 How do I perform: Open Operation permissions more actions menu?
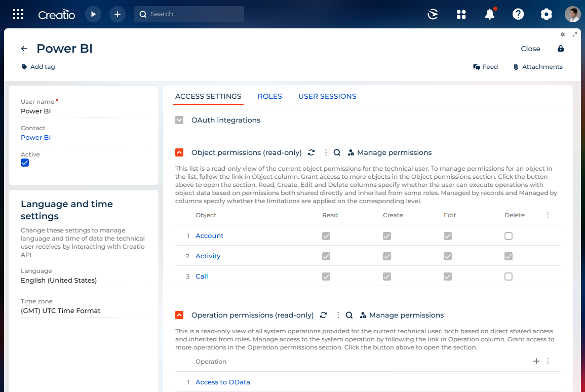338,315
